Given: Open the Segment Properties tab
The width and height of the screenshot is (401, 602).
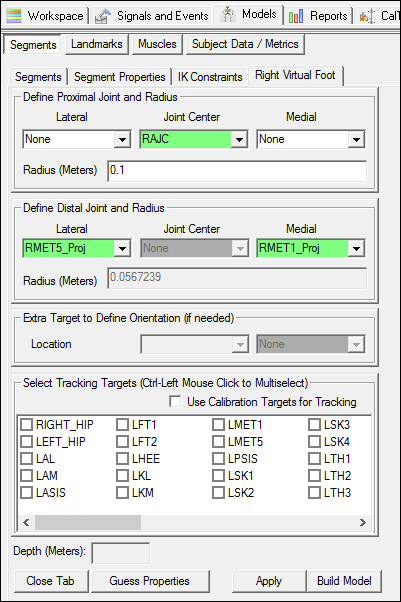Looking at the screenshot, I should click(x=119, y=77).
